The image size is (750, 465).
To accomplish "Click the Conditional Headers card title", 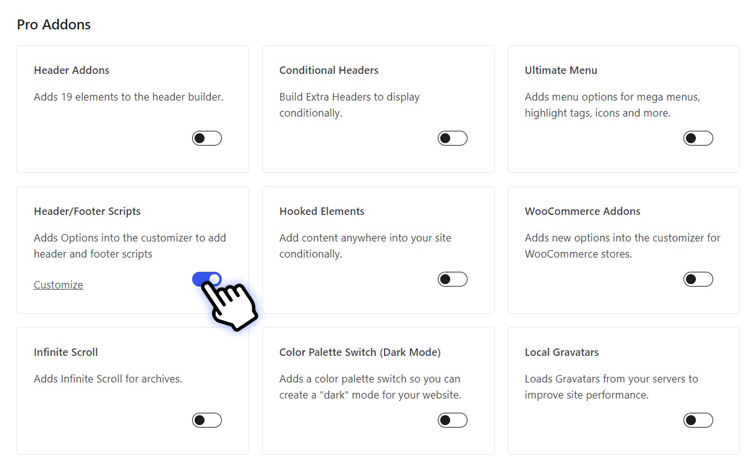I will pos(329,70).
